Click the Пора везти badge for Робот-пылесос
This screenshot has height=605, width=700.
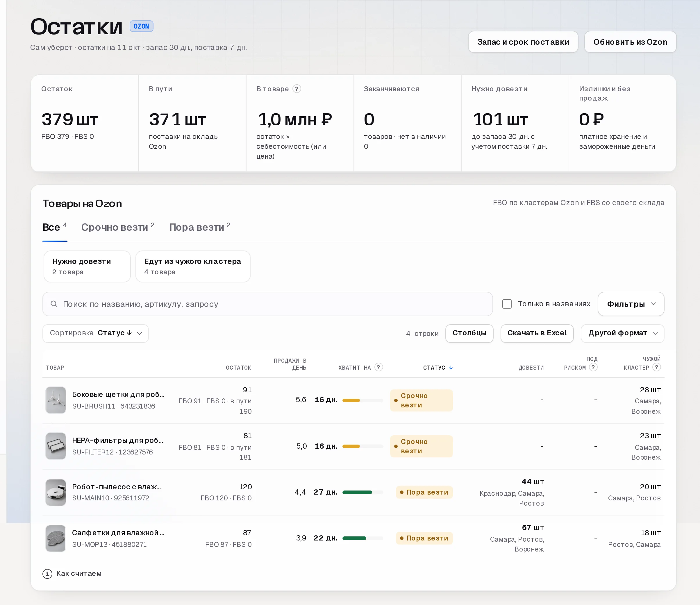click(x=424, y=492)
